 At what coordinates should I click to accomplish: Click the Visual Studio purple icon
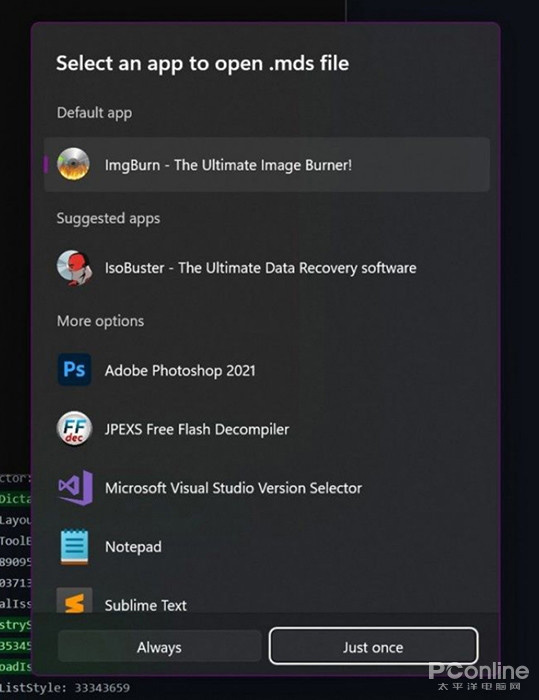75,488
